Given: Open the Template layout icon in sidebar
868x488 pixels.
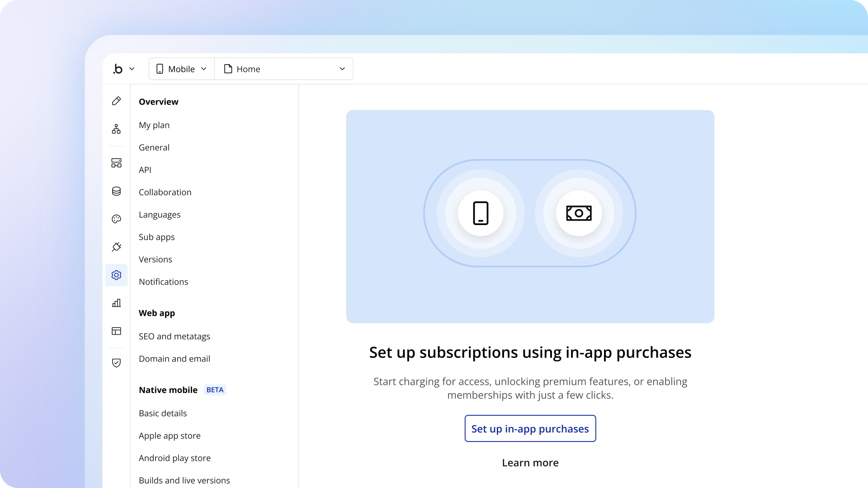Looking at the screenshot, I should (x=116, y=331).
